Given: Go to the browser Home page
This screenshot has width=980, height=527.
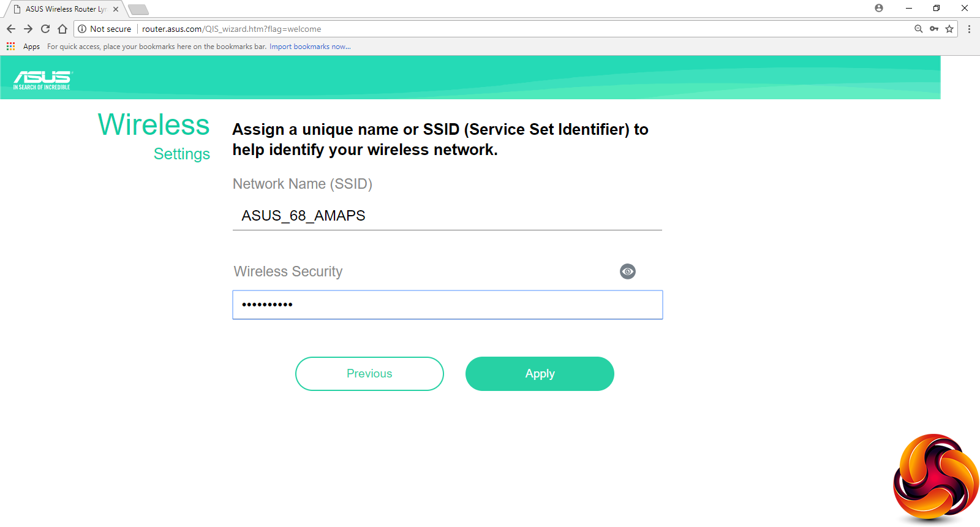Looking at the screenshot, I should (62, 29).
